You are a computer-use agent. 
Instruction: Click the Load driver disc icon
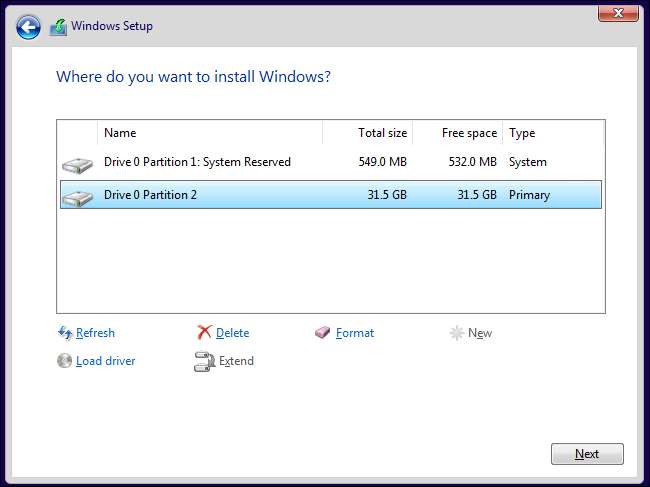pos(65,361)
